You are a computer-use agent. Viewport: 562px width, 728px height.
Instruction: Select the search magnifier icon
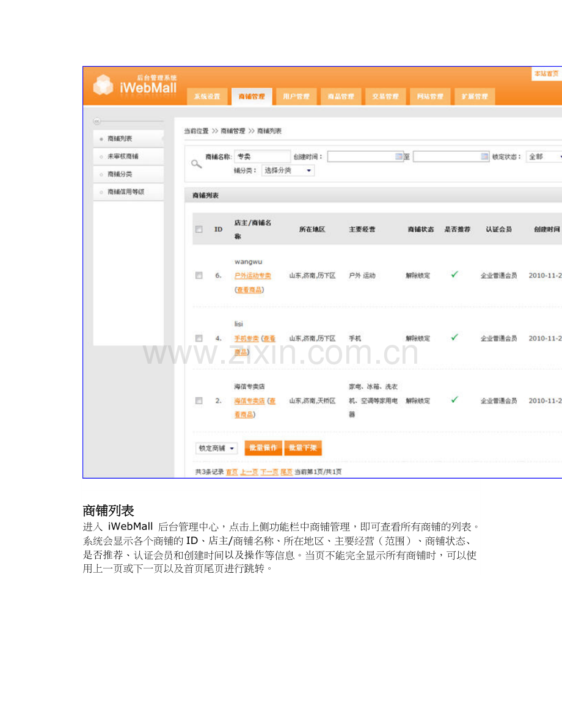(195, 164)
